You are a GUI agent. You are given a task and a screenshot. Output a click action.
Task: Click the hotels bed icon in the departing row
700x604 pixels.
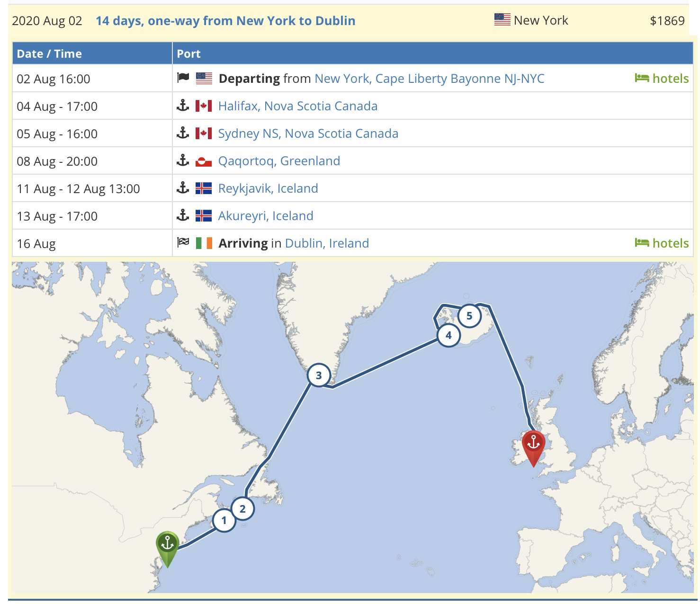642,78
